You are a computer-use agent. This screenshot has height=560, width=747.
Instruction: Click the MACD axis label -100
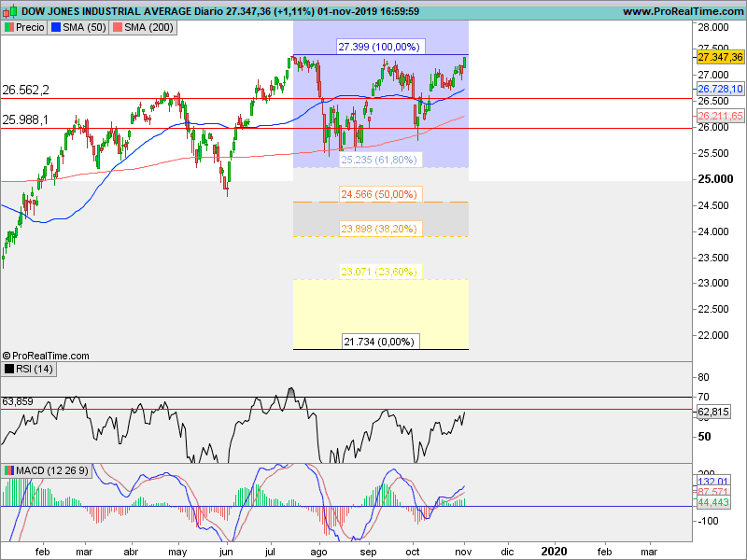[707, 521]
